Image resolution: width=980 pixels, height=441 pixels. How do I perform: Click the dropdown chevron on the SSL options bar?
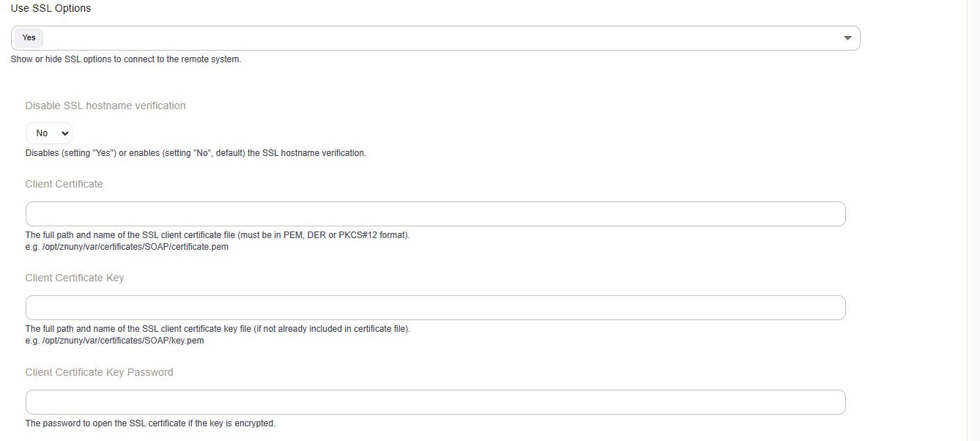[847, 37]
